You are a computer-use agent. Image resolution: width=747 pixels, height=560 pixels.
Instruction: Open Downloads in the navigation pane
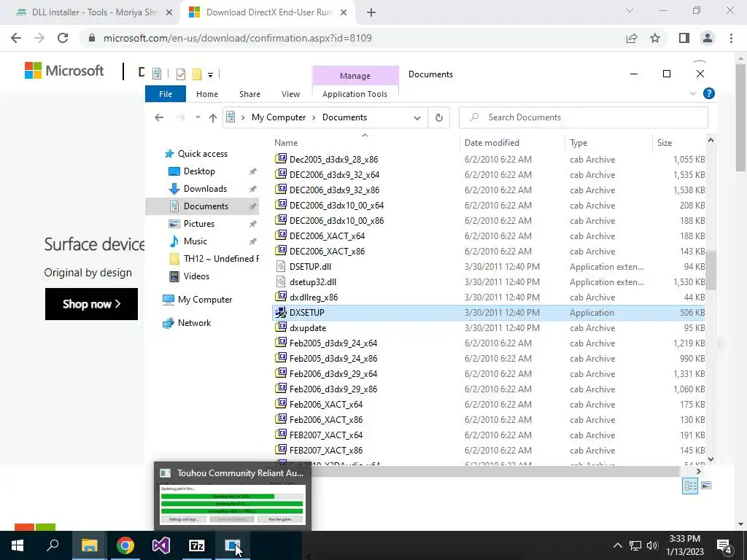(205, 189)
